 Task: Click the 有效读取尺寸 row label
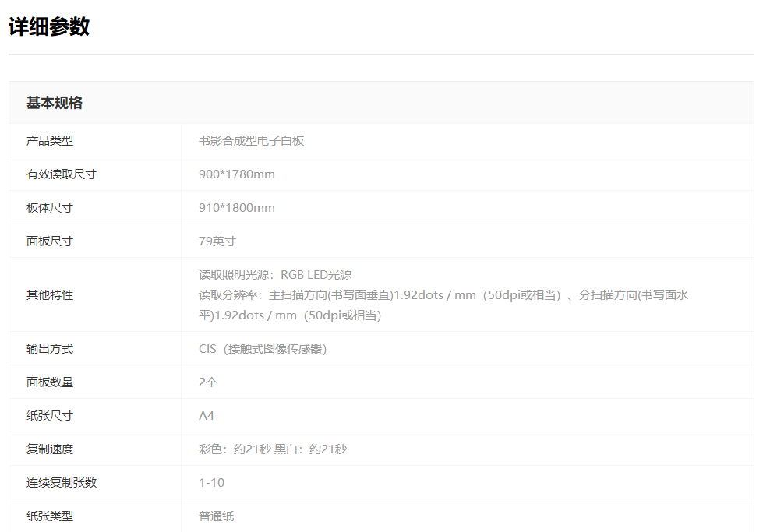click(62, 174)
